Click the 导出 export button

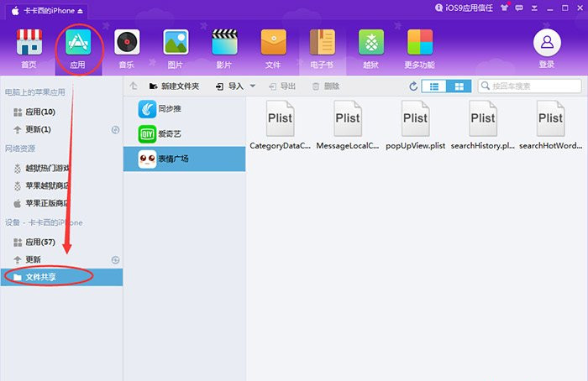point(282,86)
